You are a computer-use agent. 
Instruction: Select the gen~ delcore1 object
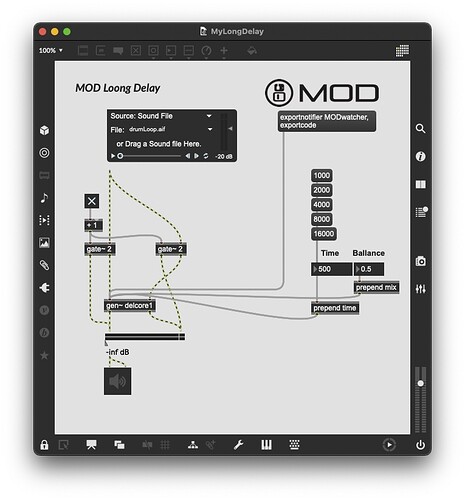coord(129,306)
